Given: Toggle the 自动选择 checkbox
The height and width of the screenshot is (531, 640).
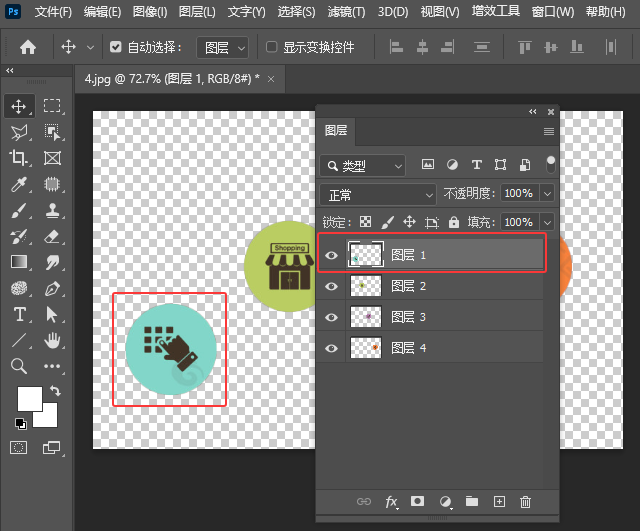Looking at the screenshot, I should 116,47.
